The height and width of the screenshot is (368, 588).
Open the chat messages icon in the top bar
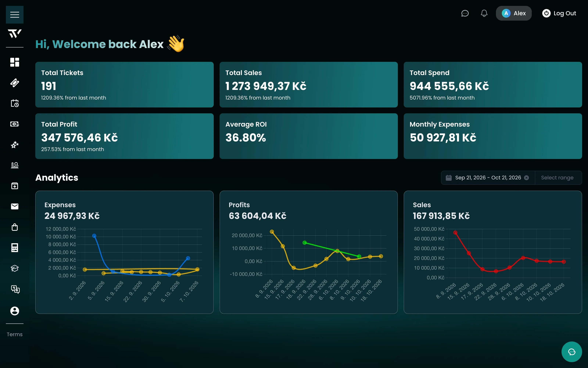click(x=465, y=13)
